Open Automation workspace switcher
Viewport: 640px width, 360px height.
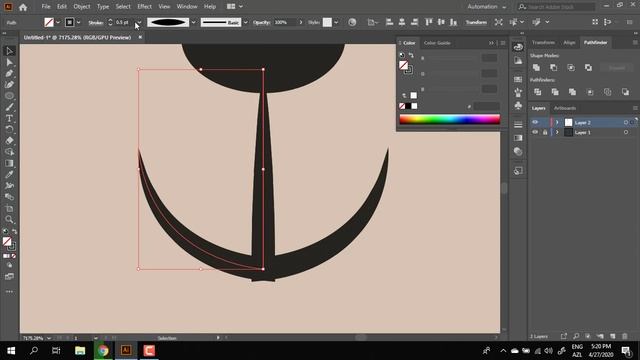pos(487,7)
